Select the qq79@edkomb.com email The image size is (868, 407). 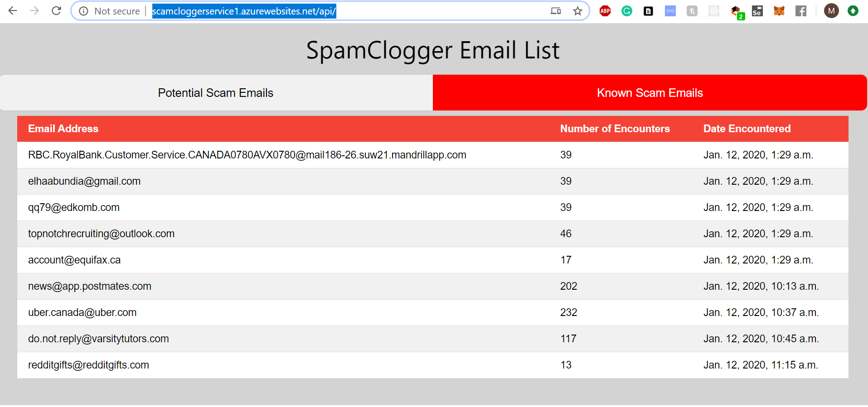click(74, 207)
